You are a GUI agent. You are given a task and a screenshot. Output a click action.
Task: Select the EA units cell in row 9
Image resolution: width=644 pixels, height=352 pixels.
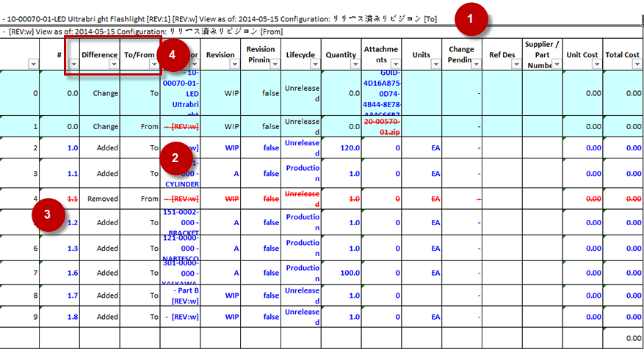tap(422, 317)
